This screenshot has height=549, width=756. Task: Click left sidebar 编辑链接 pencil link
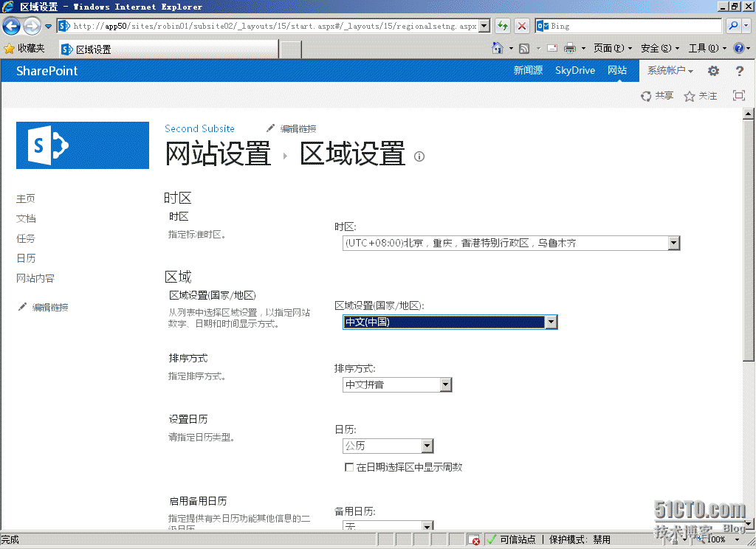coord(43,307)
